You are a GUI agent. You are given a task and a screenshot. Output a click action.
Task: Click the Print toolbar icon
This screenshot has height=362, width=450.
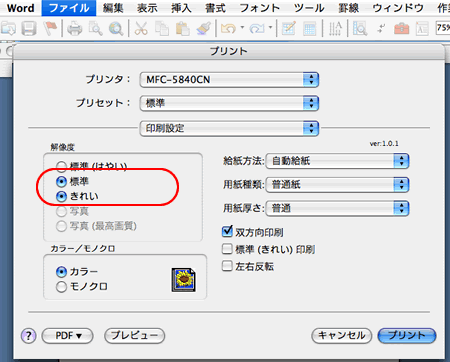75,29
